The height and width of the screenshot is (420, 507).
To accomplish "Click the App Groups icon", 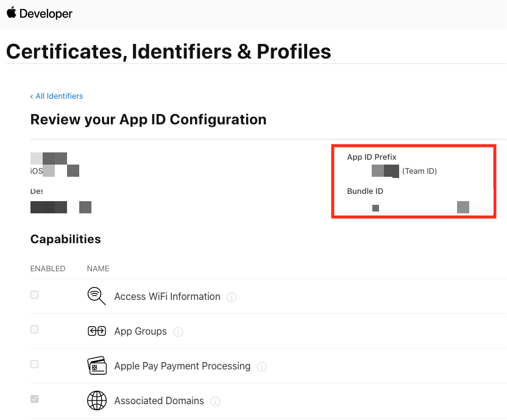I will coord(97,331).
